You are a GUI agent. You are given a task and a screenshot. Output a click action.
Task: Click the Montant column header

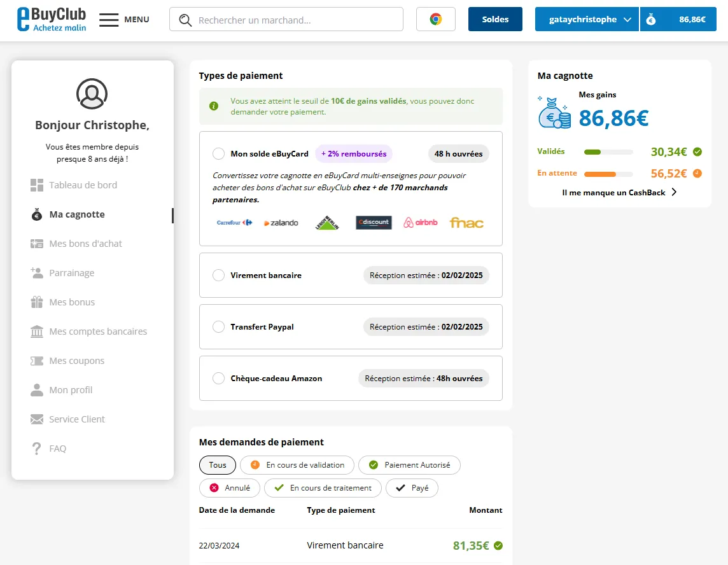click(486, 510)
